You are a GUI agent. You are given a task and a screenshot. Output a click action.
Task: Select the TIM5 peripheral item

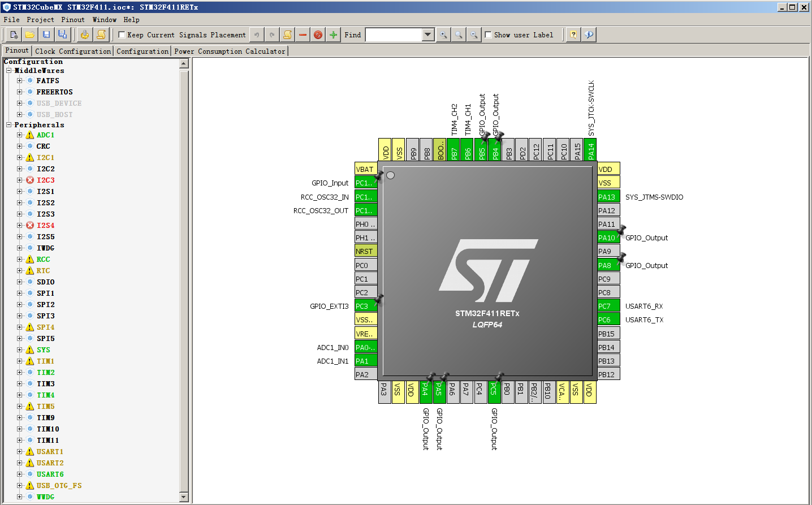click(46, 407)
